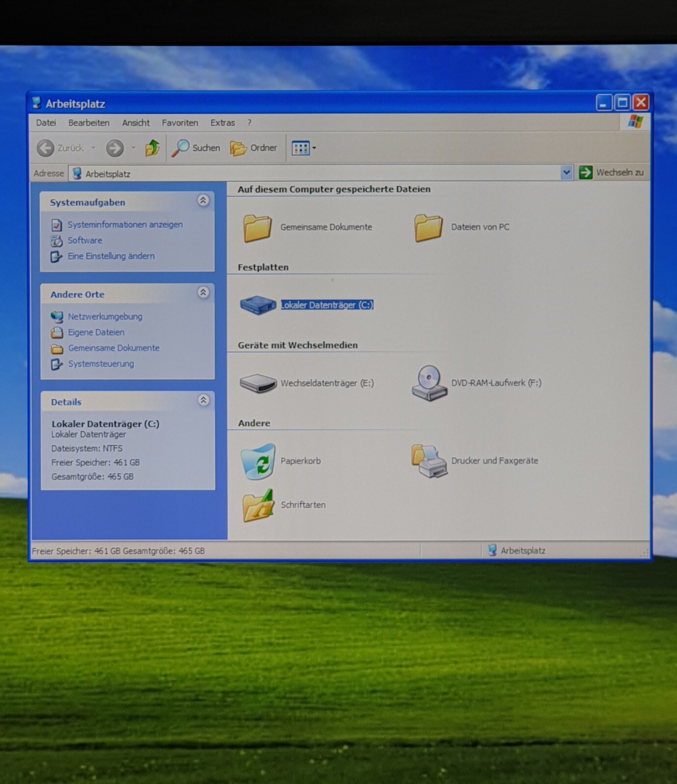Select the Wechseldatenträger (E:) icon
Screen dimensions: 677x784
tap(258, 383)
